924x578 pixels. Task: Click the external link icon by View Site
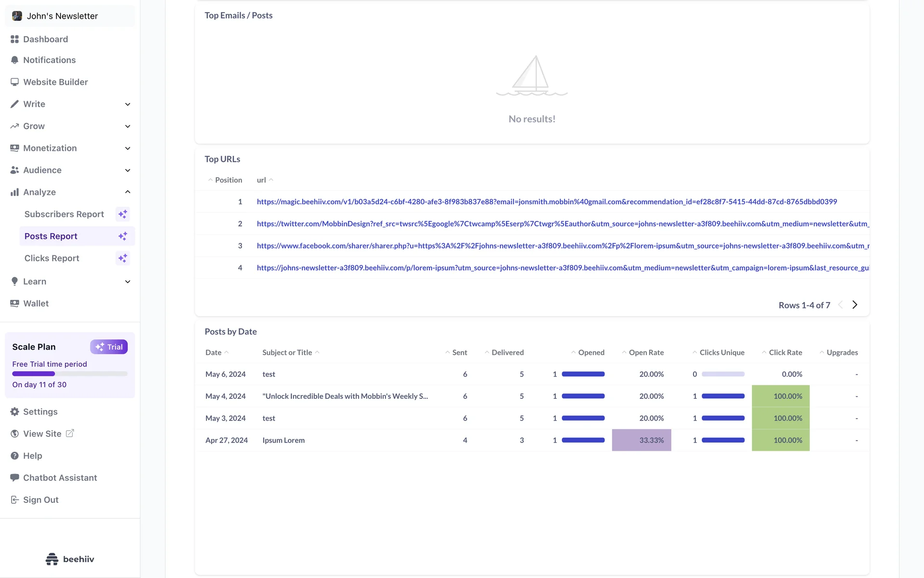coord(70,433)
